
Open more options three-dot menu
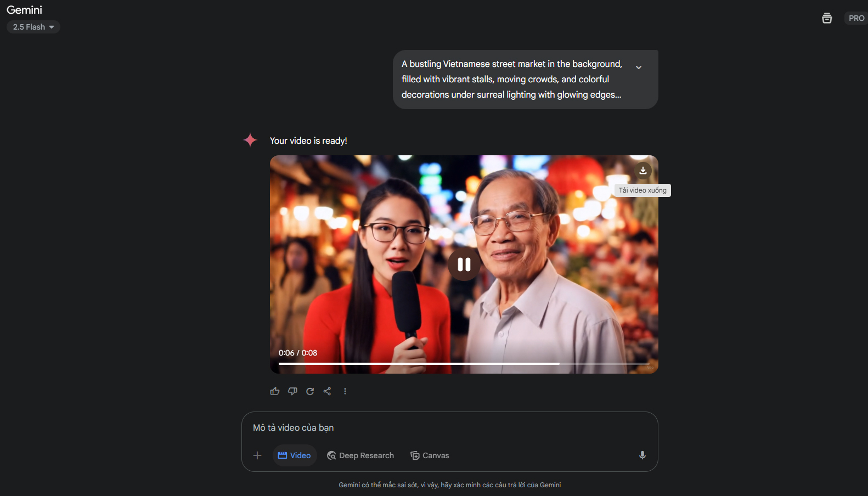345,391
